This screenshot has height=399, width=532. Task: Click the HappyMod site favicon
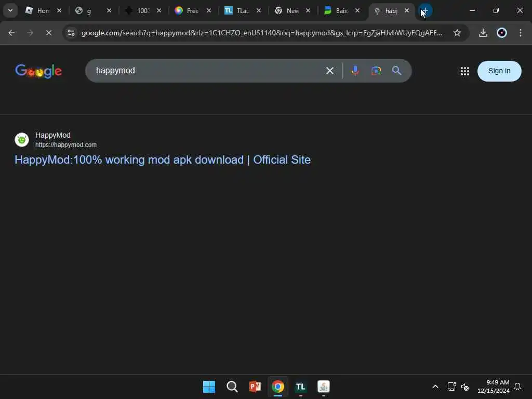click(22, 139)
